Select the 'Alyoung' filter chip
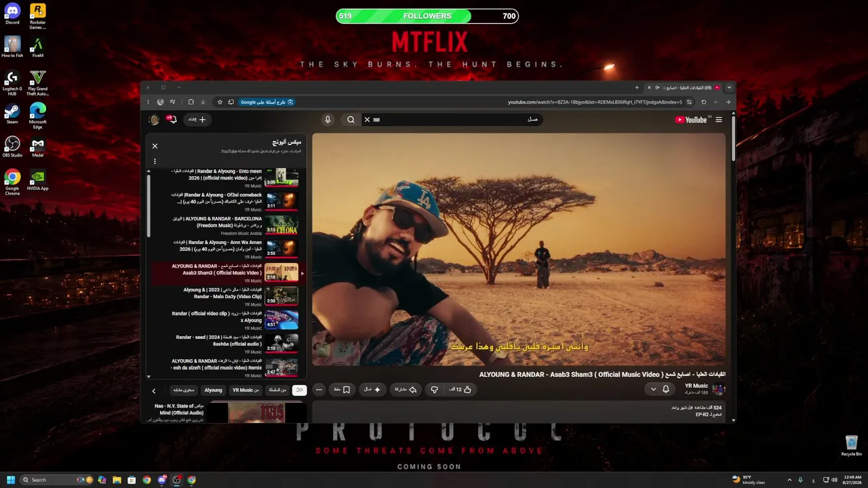This screenshot has width=868, height=488. click(x=214, y=390)
